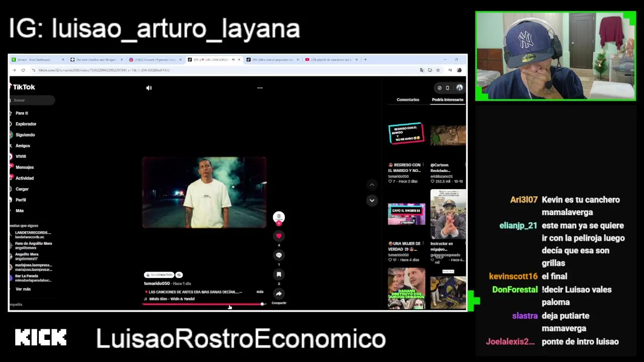Click the playing TikTok video
Viewport: 644px width, 362px height.
(204, 193)
